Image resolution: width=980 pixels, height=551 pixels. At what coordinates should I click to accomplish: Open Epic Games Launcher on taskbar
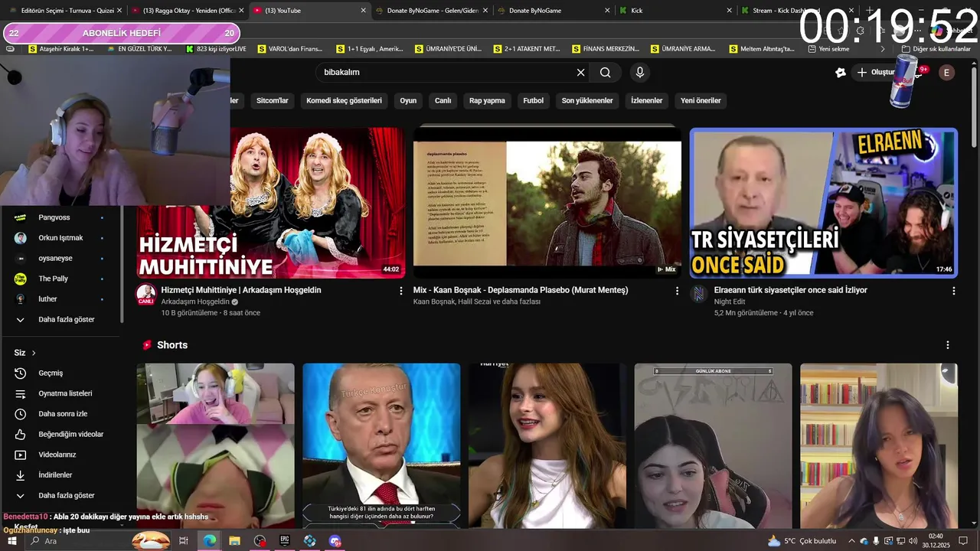click(x=285, y=541)
